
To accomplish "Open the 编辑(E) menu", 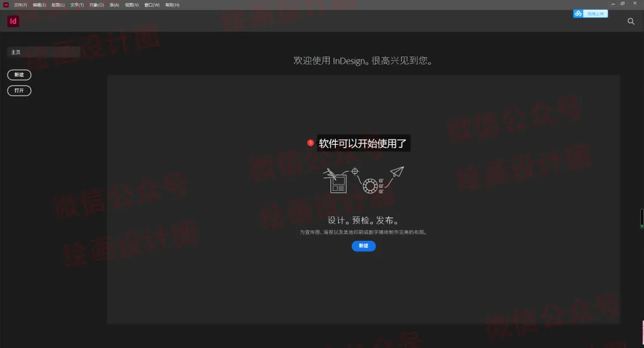I will (39, 5).
